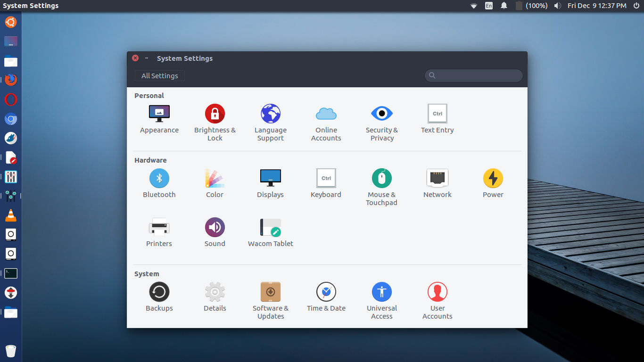Open Color management settings
This screenshot has width=644, height=362.
pos(215,181)
